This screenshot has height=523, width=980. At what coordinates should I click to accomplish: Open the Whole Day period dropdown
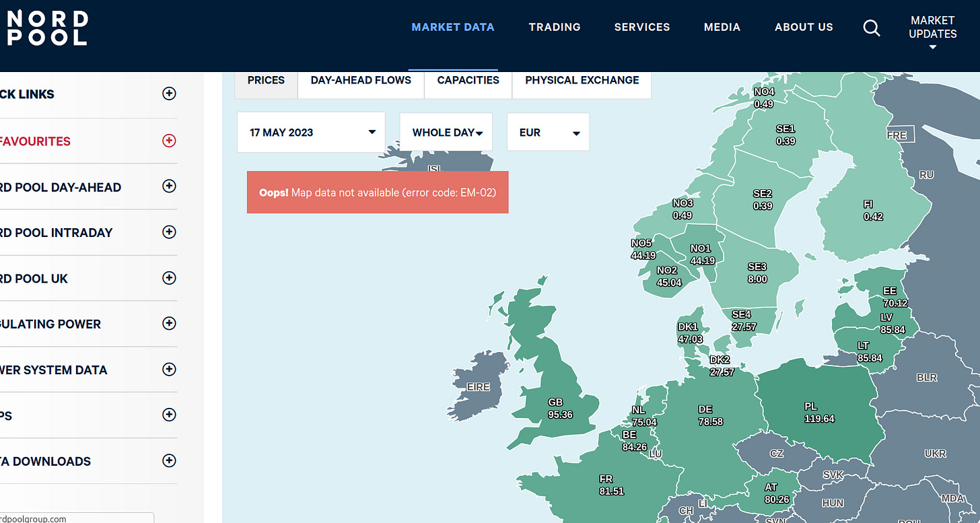[446, 132]
